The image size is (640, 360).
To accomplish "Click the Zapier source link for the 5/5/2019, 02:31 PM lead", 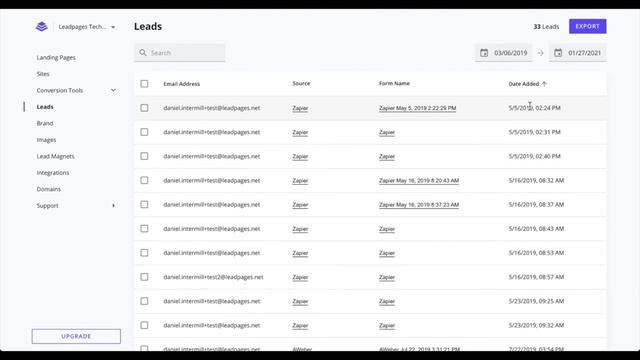I will click(x=300, y=132).
